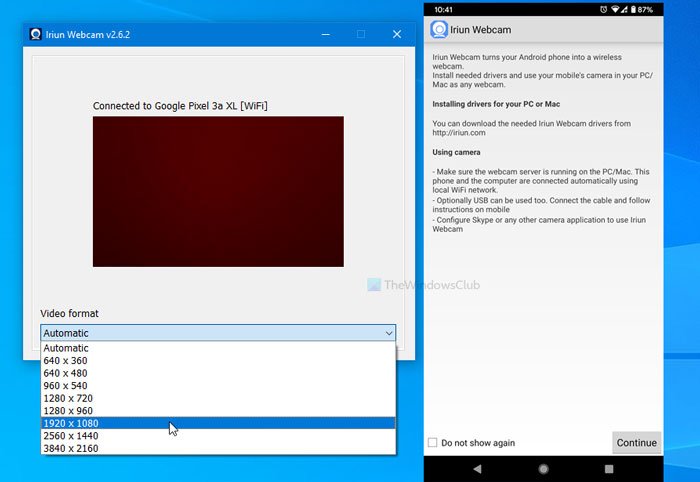Image resolution: width=700 pixels, height=482 pixels.
Task: Click the dark red webcam preview area
Action: coord(218,191)
